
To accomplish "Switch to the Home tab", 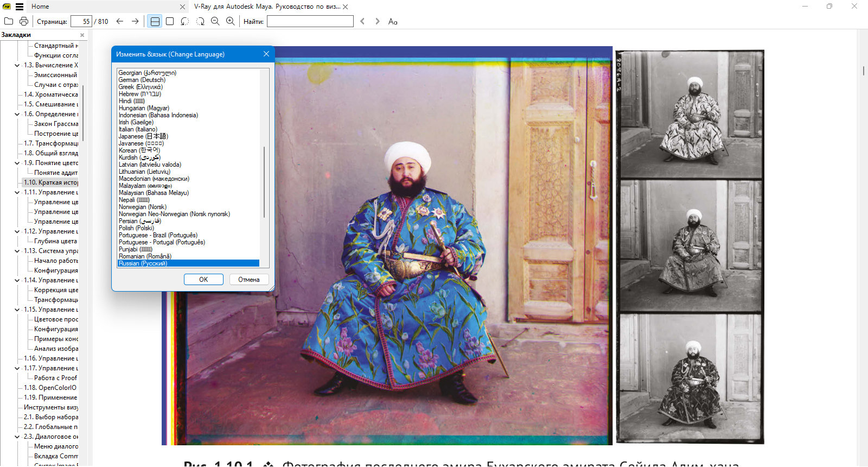I will click(40, 7).
